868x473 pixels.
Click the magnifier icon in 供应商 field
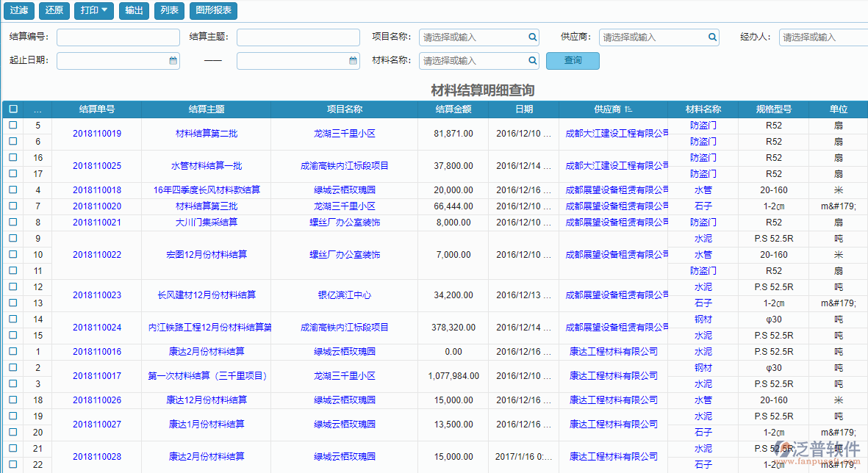(711, 35)
